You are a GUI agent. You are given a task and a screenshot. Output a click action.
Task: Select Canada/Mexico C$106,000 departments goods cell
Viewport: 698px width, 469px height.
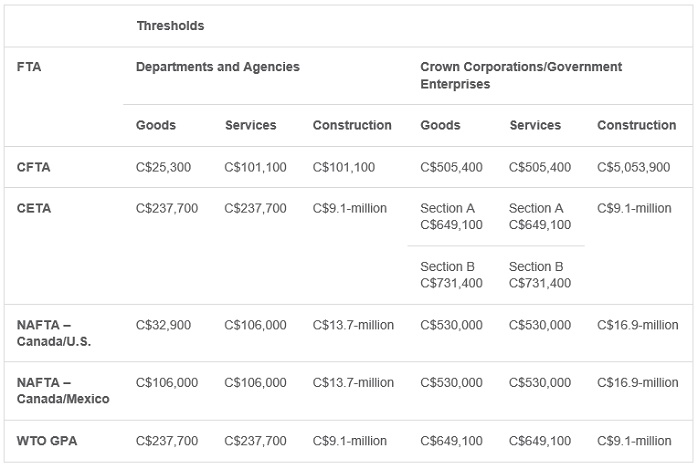click(x=167, y=383)
